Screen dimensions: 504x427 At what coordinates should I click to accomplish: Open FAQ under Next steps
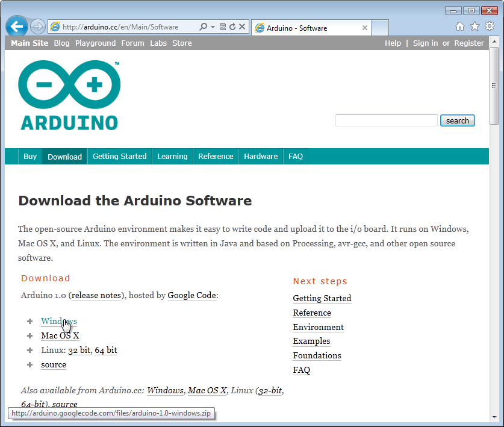click(x=302, y=370)
